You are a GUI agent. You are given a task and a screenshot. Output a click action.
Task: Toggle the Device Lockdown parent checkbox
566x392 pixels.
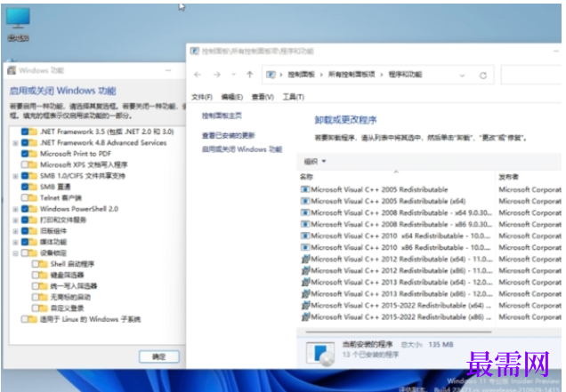click(25, 252)
